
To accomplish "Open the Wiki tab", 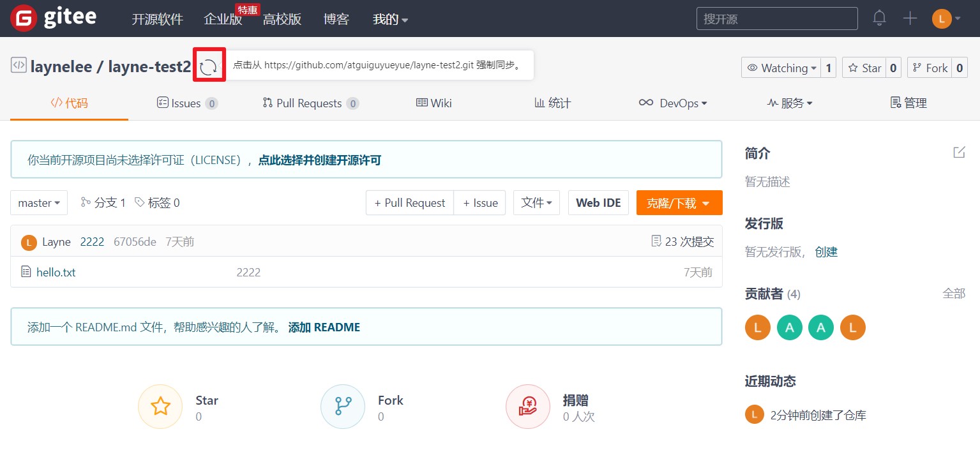I will (x=433, y=103).
